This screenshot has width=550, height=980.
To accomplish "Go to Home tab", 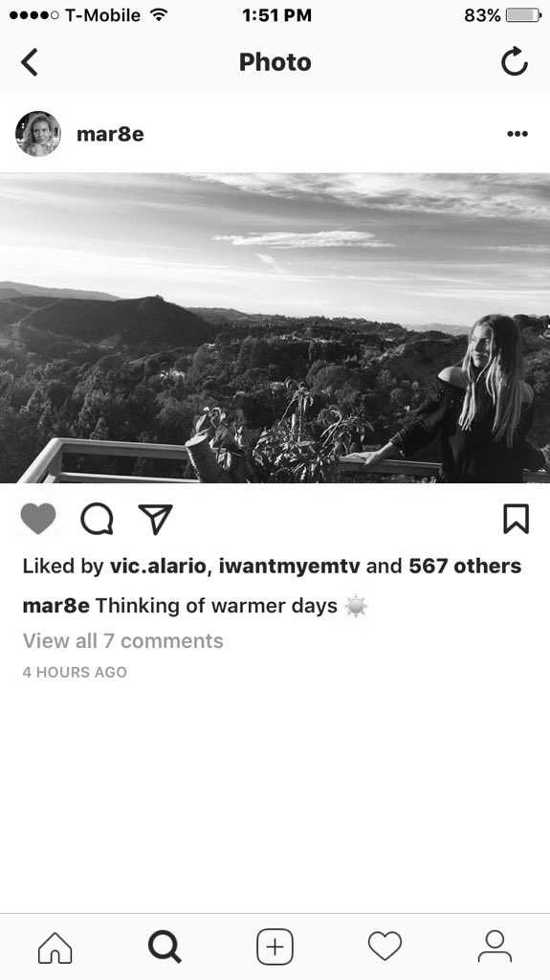I will pos(55,947).
